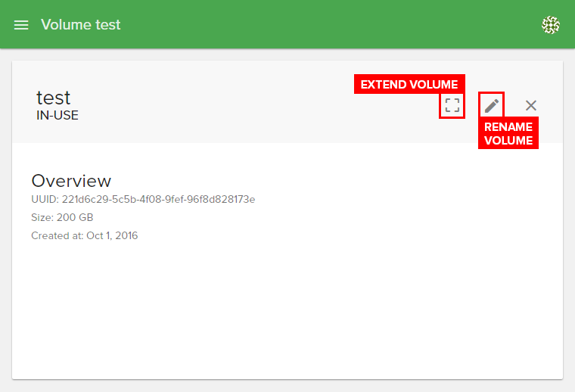Image resolution: width=575 pixels, height=392 pixels.
Task: Close the volume detail card with X
Action: [x=531, y=105]
